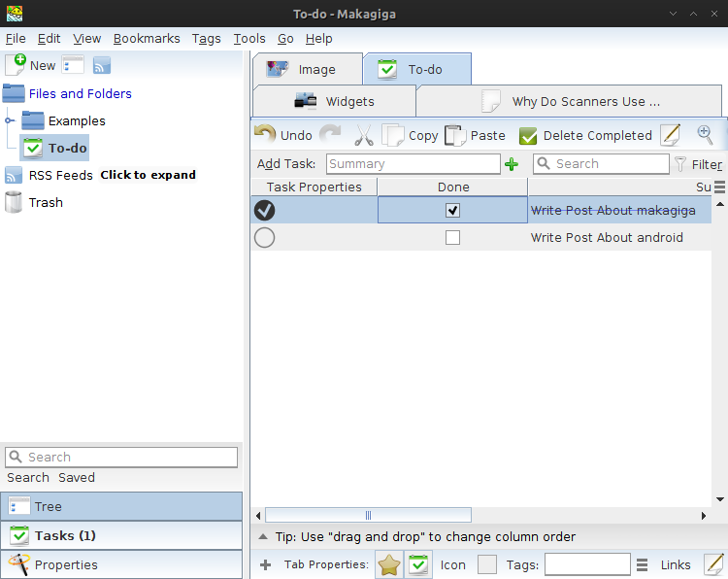Click the zoom in magnifier icon

tap(705, 135)
